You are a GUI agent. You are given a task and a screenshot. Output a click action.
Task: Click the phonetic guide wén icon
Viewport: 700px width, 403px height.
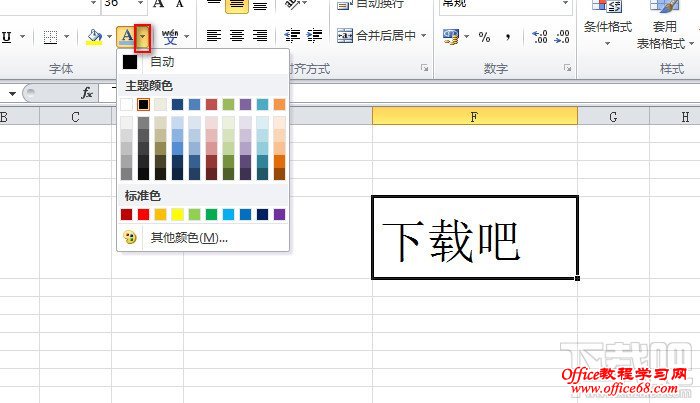tap(170, 37)
